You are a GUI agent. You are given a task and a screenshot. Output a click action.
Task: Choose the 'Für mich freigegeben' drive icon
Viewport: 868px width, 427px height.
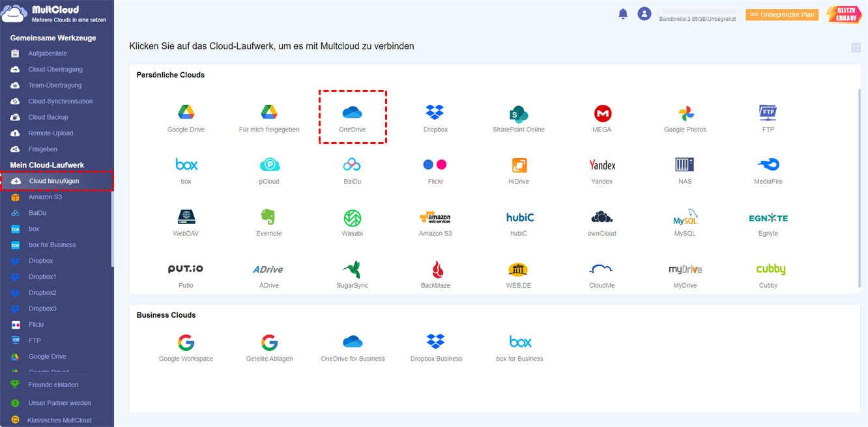[269, 113]
